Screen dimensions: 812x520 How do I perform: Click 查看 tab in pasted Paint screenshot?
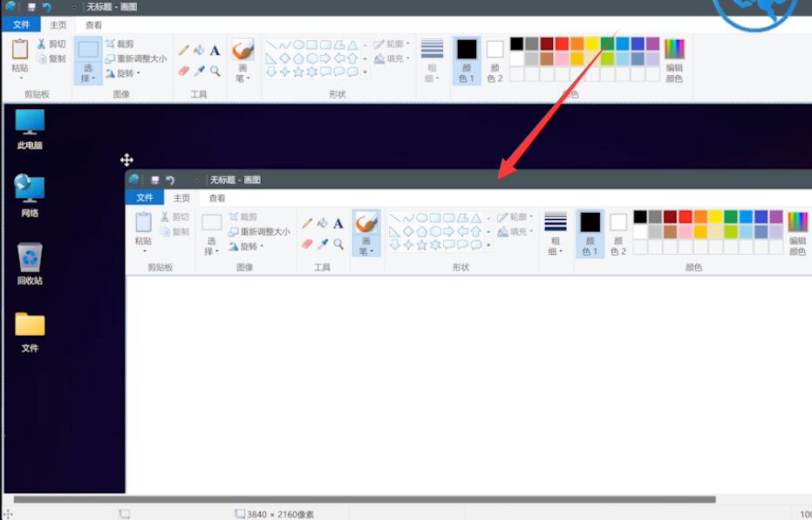[x=217, y=198]
